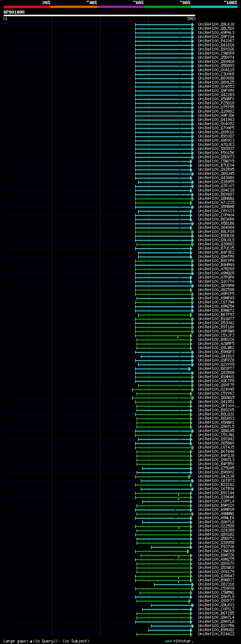
Task: Open hit UniRef100_Q8L5G0
Action: 216,28
